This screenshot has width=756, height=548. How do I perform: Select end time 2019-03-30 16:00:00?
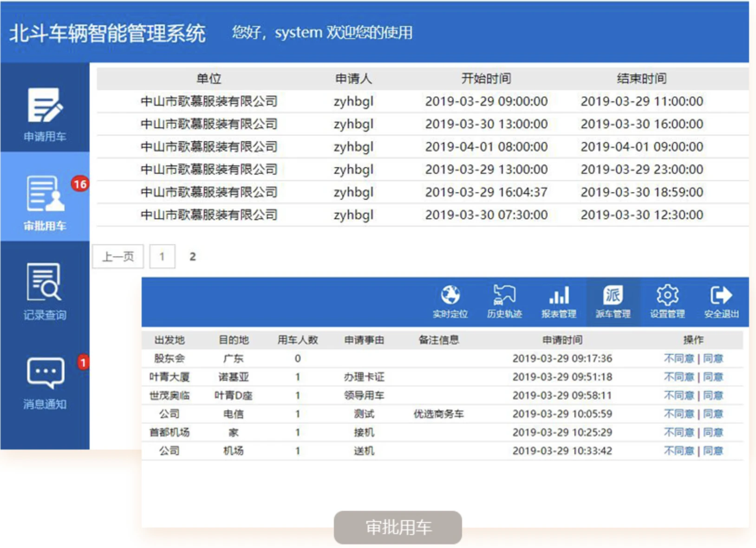pos(642,124)
